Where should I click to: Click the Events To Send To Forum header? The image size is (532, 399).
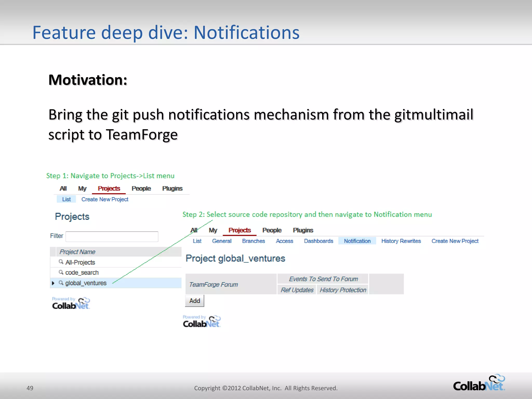(323, 279)
